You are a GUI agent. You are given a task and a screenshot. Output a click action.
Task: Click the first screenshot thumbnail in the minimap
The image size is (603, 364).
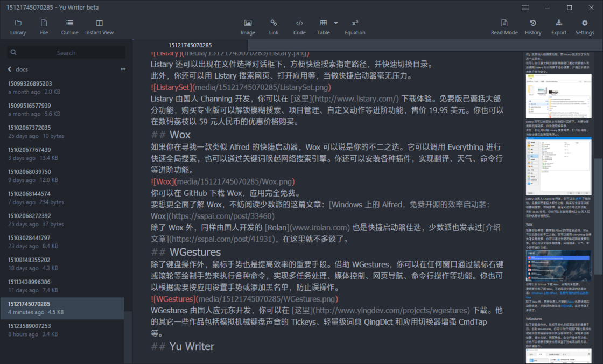[x=558, y=96]
